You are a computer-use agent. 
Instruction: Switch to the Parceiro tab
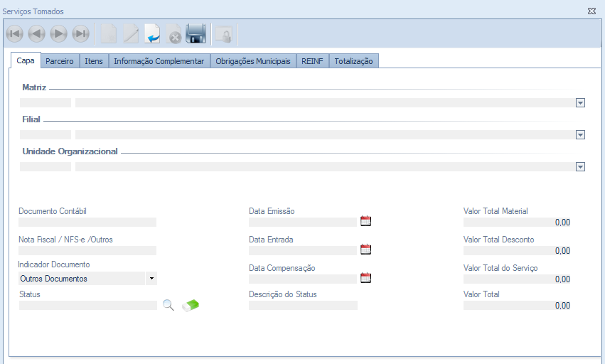(x=60, y=61)
